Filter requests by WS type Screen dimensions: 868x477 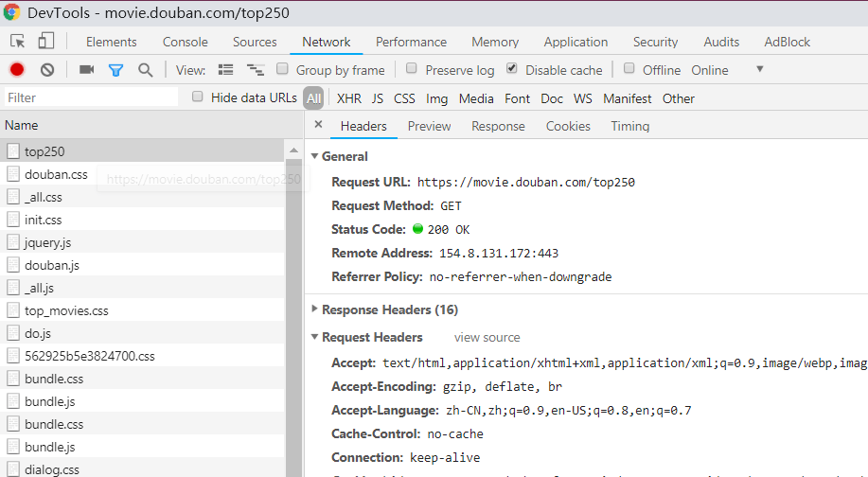pyautogui.click(x=583, y=98)
